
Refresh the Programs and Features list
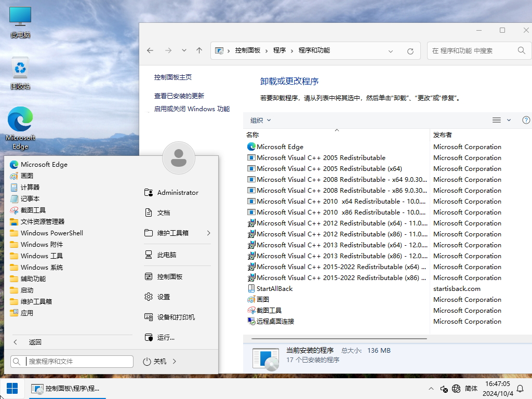tap(410, 51)
